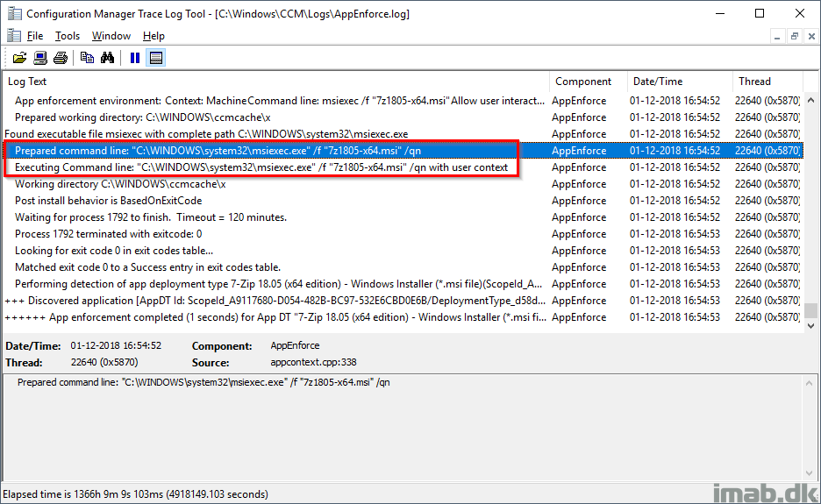The image size is (821, 504).
Task: Toggle the details pane icon
Action: click(x=155, y=58)
